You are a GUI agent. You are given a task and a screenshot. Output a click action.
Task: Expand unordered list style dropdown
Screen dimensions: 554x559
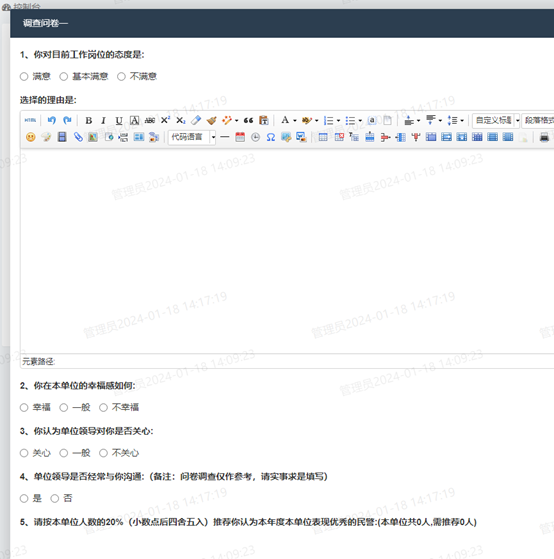(360, 120)
